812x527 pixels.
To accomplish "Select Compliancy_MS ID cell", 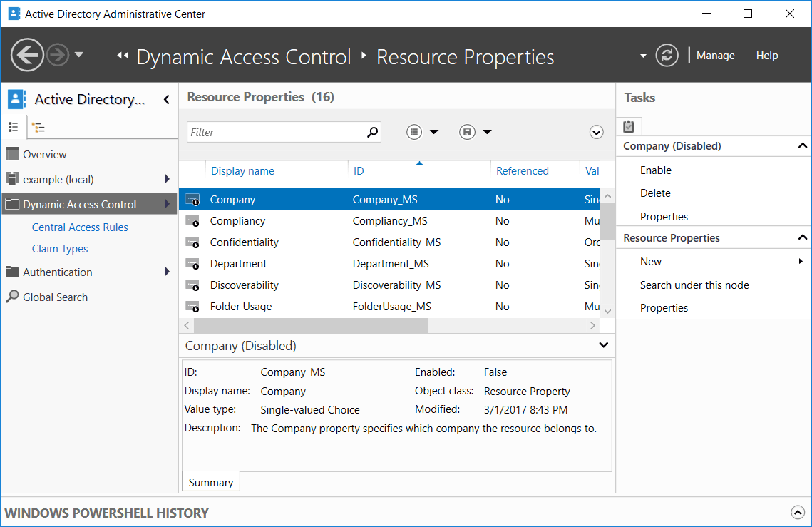I will tap(390, 221).
